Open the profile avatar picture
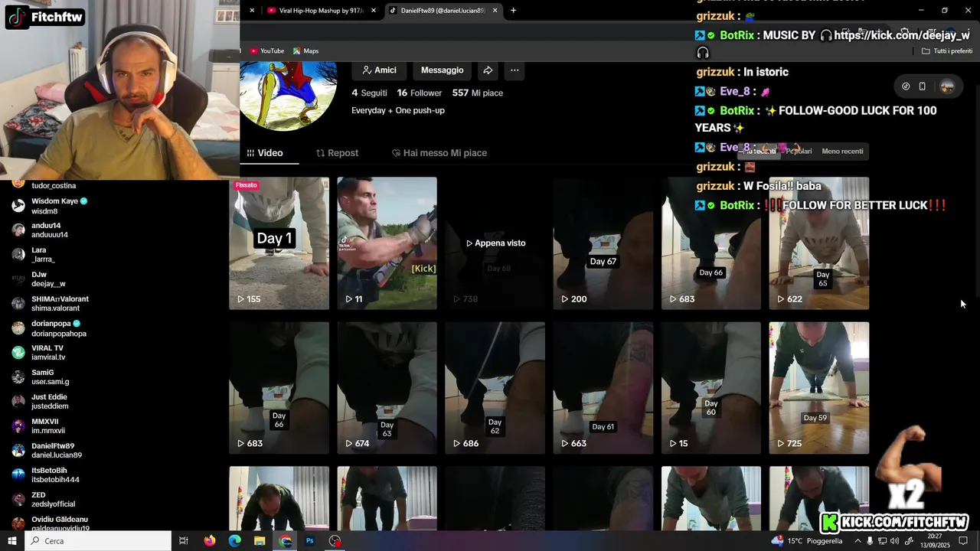The height and width of the screenshot is (551, 980). (289, 95)
